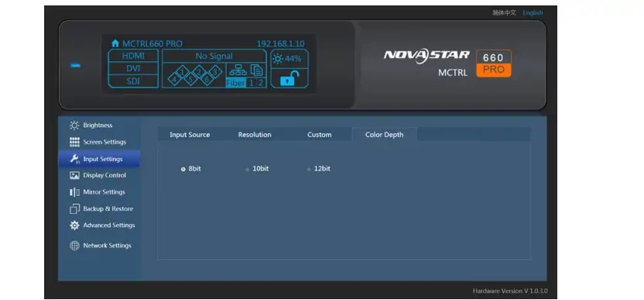Click output port diamond number 5
The height and width of the screenshot is (300, 644).
tap(190, 79)
